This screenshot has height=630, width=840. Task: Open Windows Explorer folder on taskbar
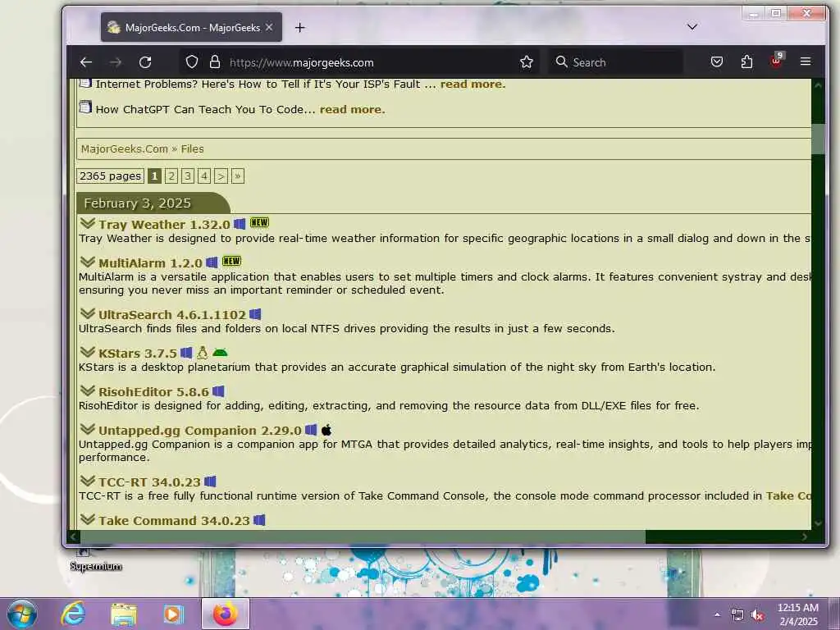coord(123,614)
